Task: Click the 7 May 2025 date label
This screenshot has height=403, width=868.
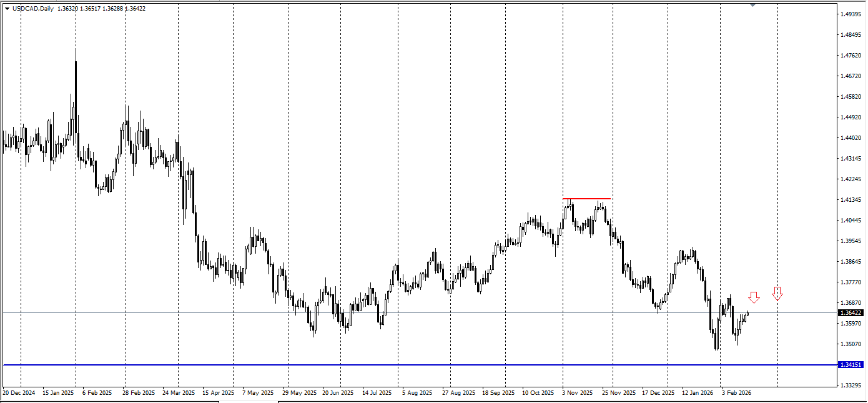Action: [x=258, y=394]
